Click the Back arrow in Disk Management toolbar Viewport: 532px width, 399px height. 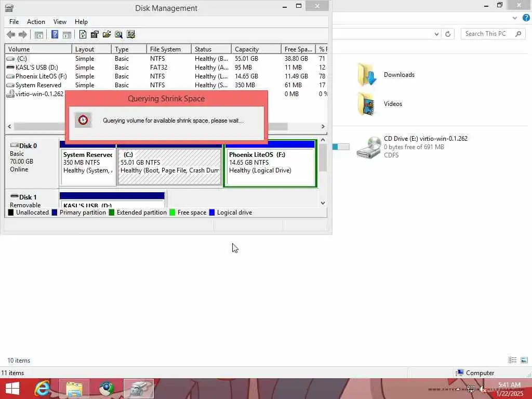[11, 34]
